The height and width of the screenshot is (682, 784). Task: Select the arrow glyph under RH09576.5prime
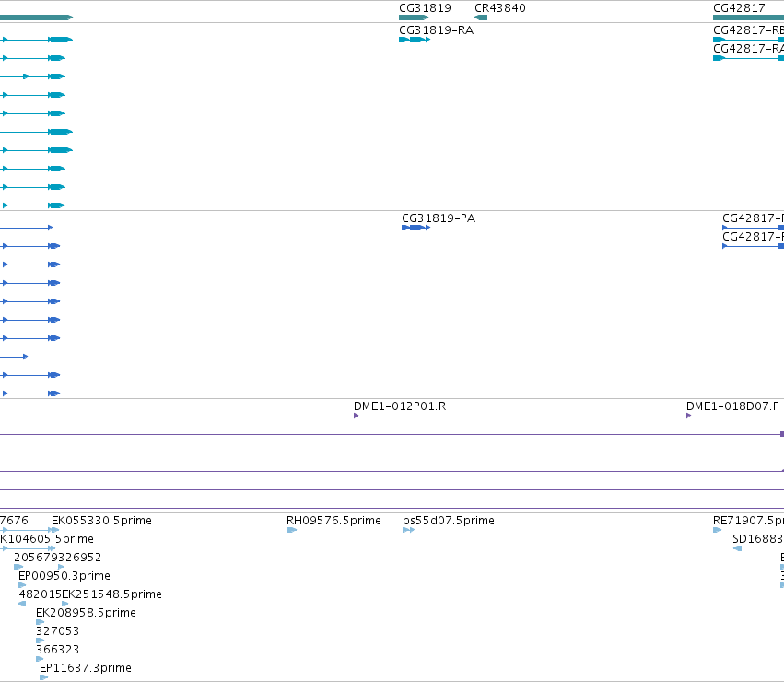291,530
